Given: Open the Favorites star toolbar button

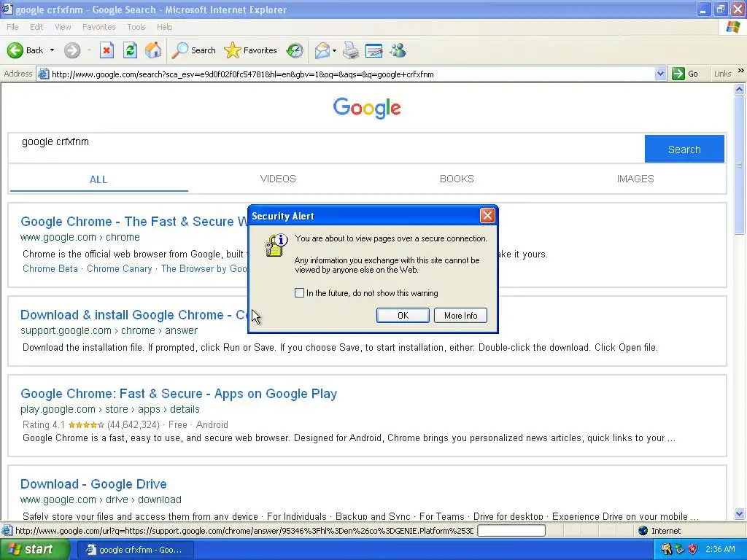Looking at the screenshot, I should pyautogui.click(x=250, y=50).
